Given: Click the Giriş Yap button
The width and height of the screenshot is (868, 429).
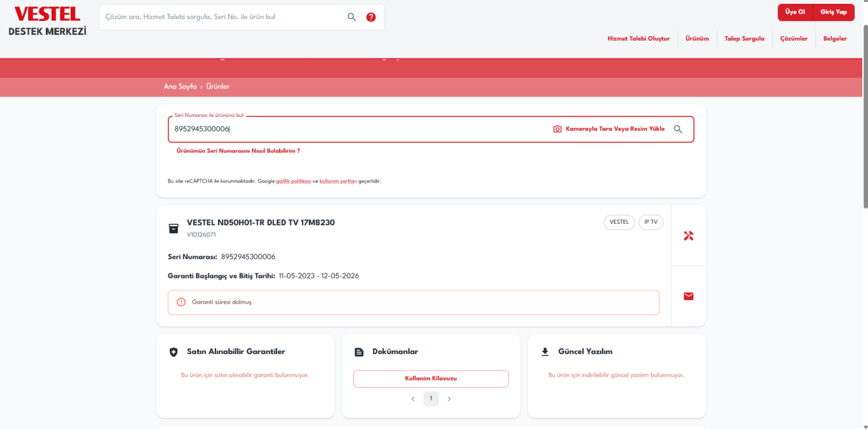Looking at the screenshot, I should pyautogui.click(x=834, y=12).
